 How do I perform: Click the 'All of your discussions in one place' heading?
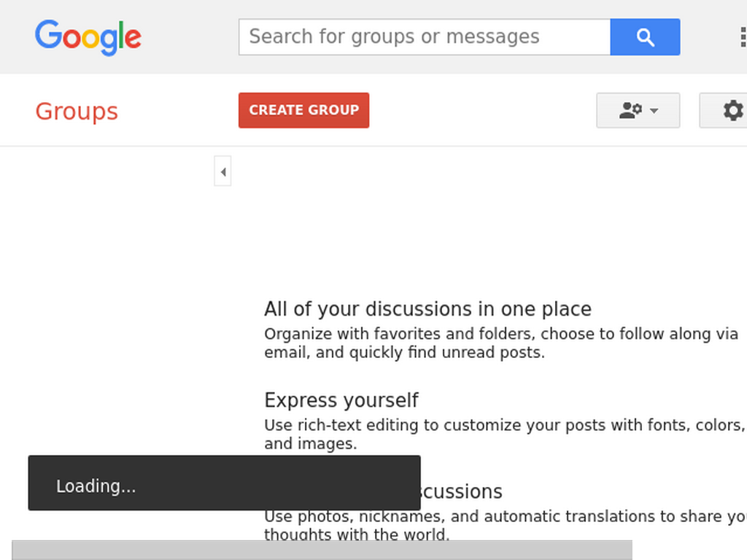coord(427,309)
